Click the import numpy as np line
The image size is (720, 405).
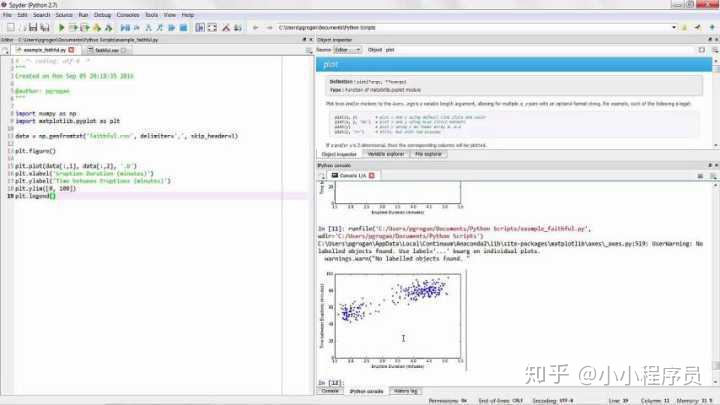[x=46, y=113]
